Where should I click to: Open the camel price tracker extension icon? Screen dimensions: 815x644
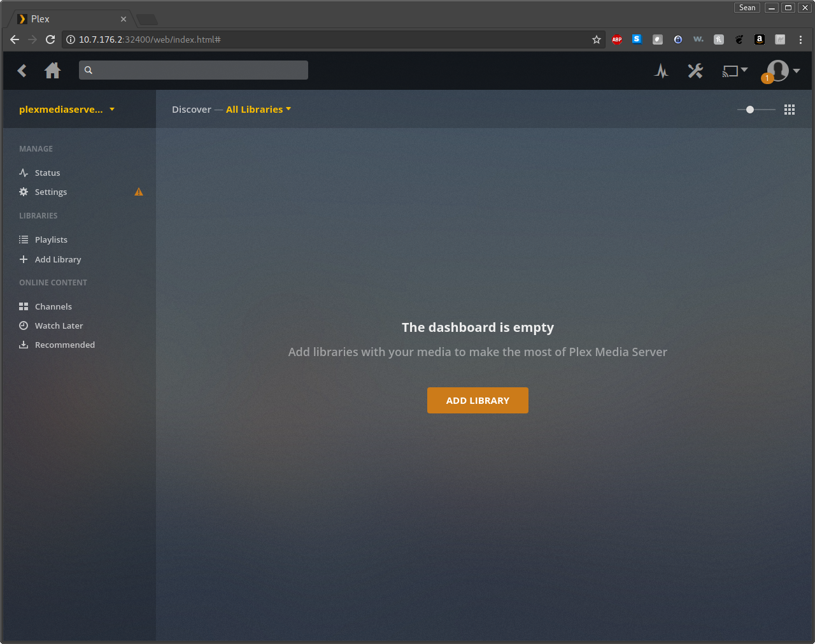click(780, 39)
